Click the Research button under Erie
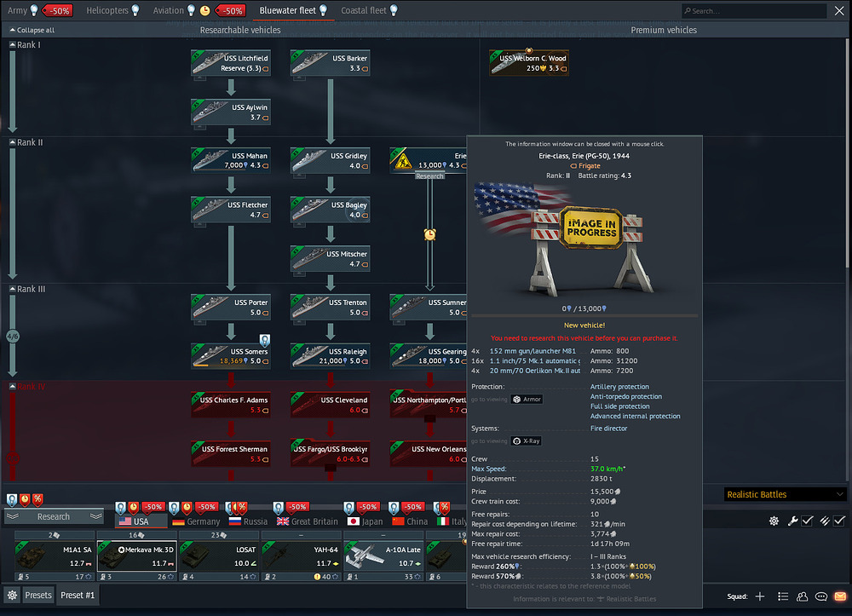 pos(429,176)
